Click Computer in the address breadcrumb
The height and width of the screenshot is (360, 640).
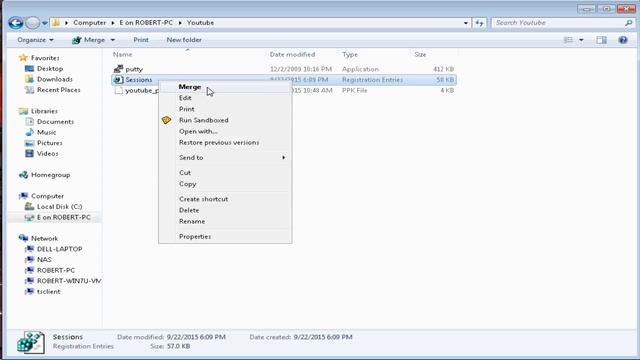click(x=89, y=23)
